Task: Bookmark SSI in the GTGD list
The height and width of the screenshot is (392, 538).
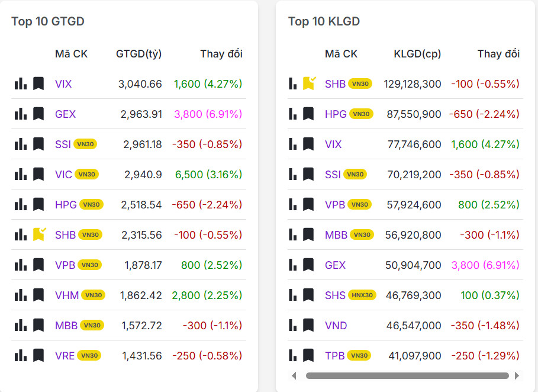Action: pos(38,144)
